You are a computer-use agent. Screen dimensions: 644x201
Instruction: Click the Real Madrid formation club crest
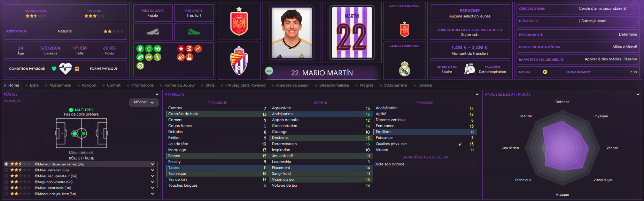click(x=404, y=68)
